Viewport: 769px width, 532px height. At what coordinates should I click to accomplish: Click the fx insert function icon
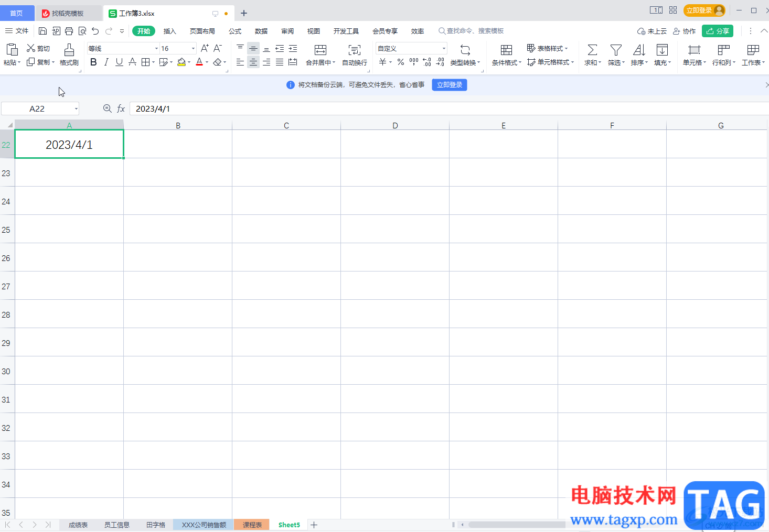tap(121, 108)
